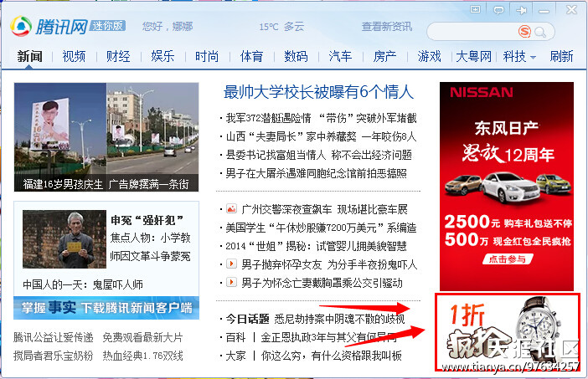
Task: Open 大家 你这么穷 link
Action: click(313, 356)
